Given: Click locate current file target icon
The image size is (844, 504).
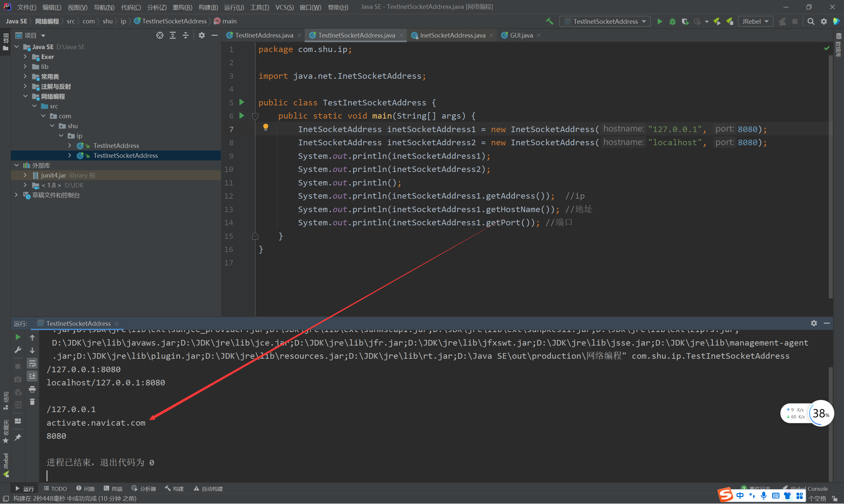Looking at the screenshot, I should pyautogui.click(x=160, y=35).
